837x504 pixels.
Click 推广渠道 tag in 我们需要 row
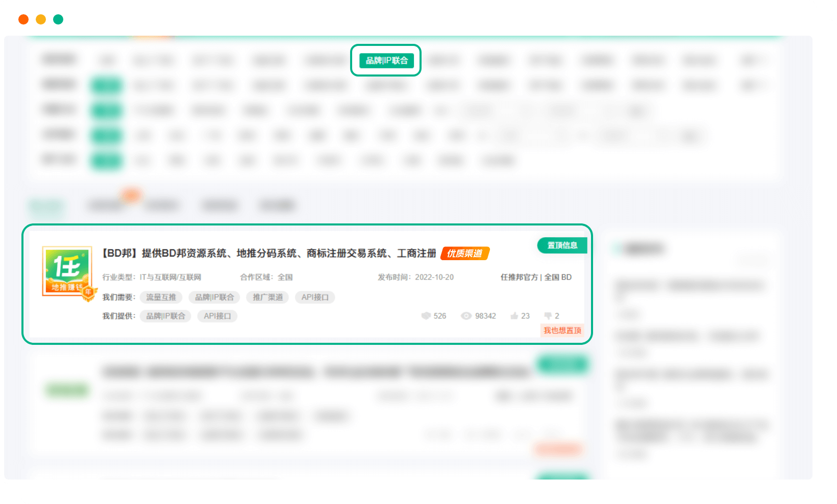click(268, 297)
